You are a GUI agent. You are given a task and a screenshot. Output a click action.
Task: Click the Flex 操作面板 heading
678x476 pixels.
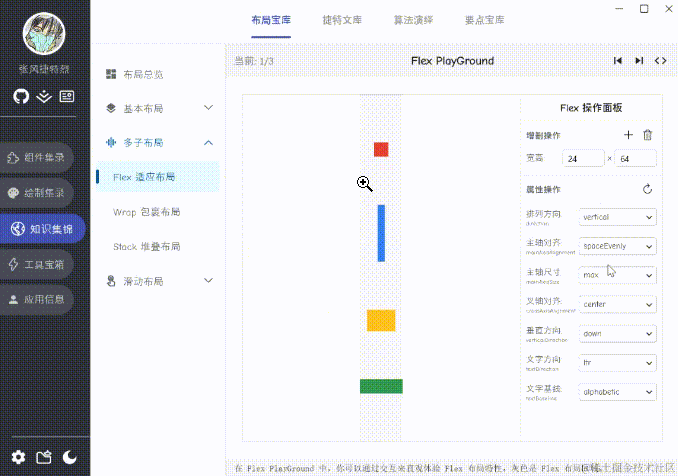tap(591, 108)
